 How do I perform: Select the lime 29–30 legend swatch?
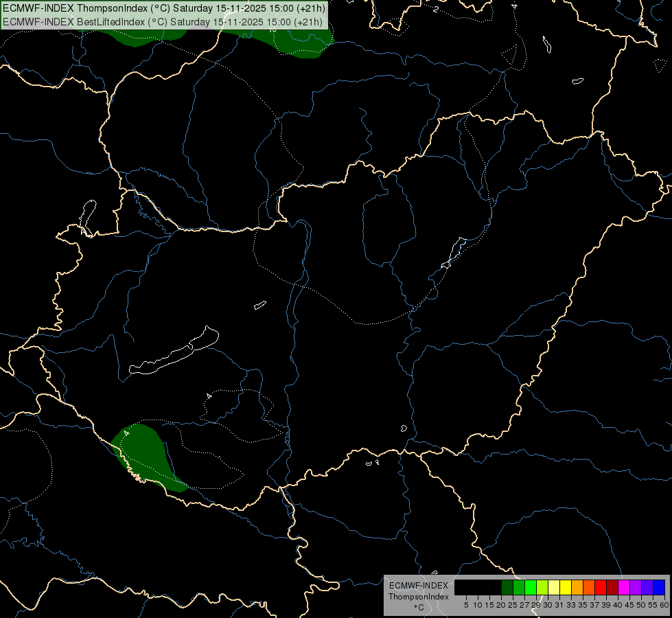click(x=542, y=587)
